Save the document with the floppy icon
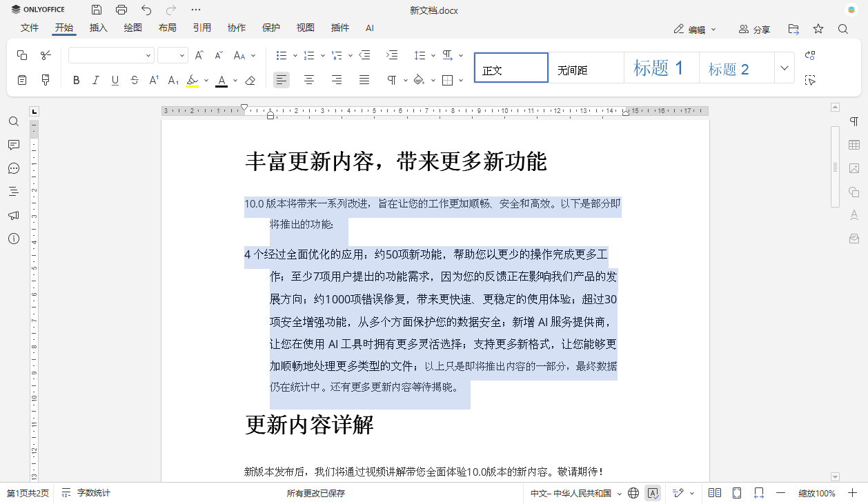This screenshot has width=868, height=504. coord(97,10)
